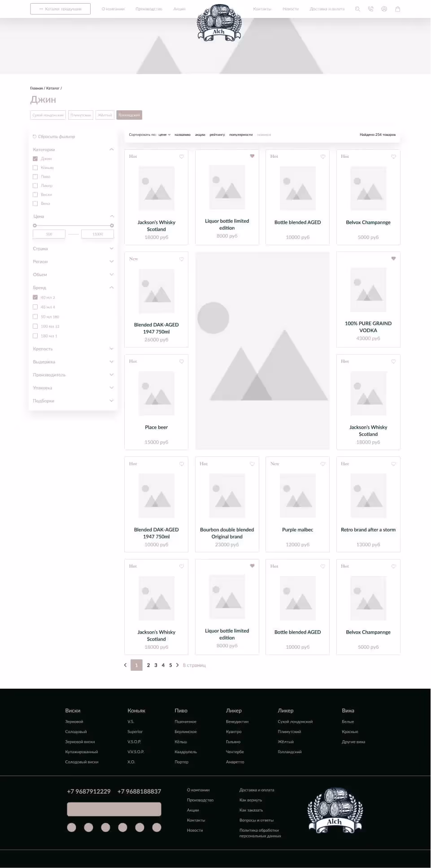Open О компании in header menu
This screenshot has height=868, width=431.
[x=113, y=9]
